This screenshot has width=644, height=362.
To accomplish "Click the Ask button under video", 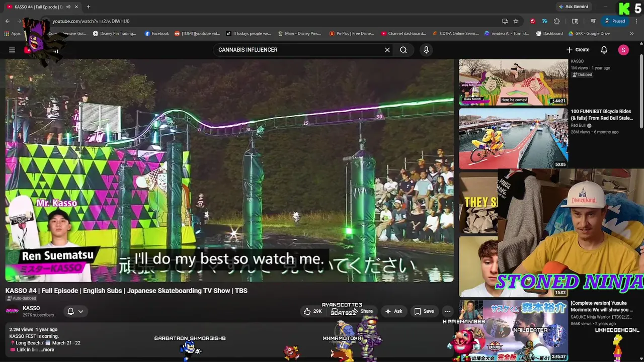I will point(393,311).
